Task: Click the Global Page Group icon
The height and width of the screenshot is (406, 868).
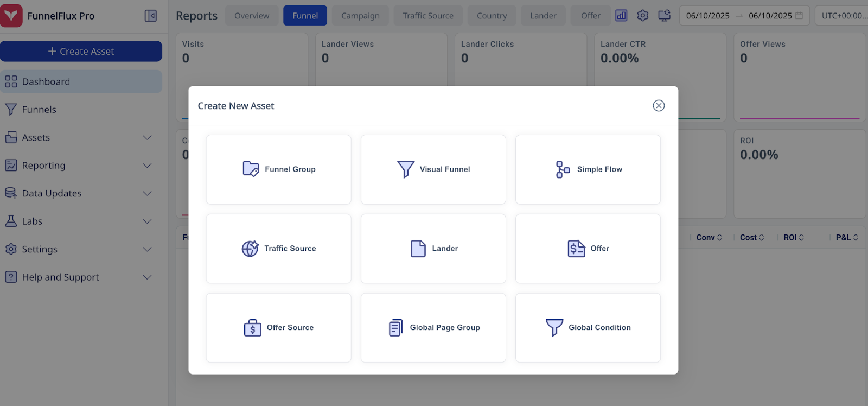Action: point(396,328)
